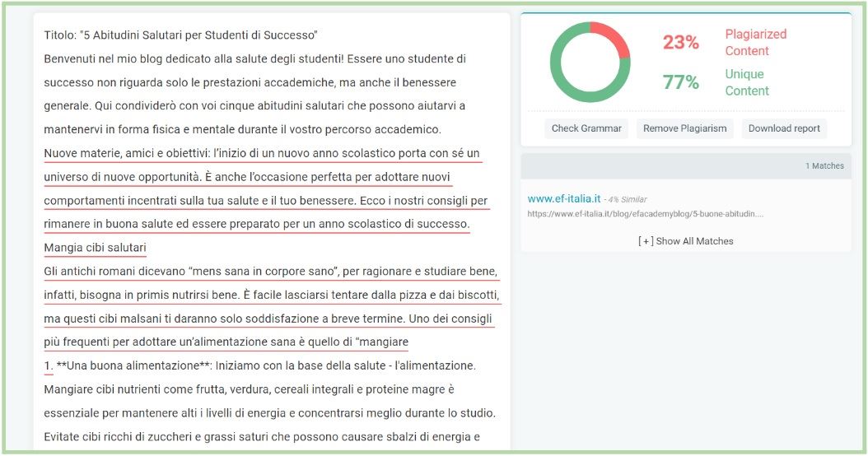Expand Show All Matches
Viewport: 868px width, 456px height.
coord(685,241)
